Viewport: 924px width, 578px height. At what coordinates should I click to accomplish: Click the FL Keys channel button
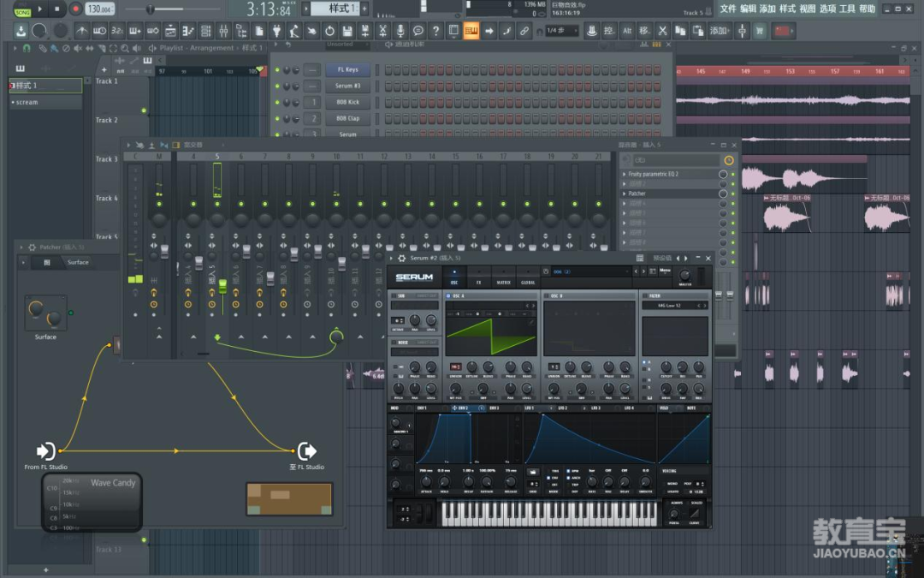[347, 69]
